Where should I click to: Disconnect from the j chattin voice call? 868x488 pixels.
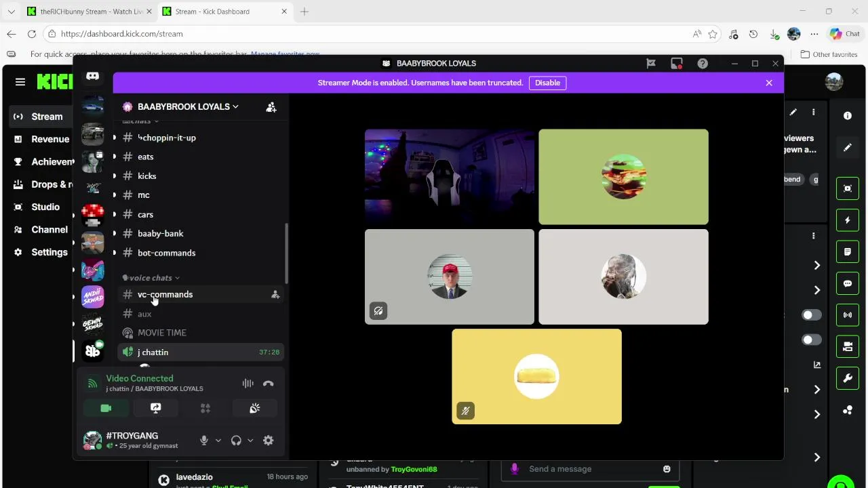point(269,384)
